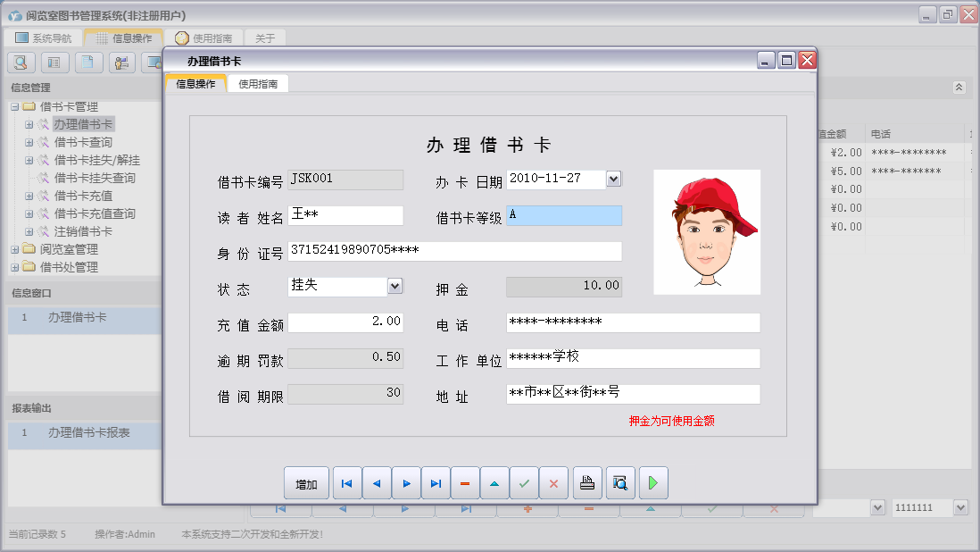Viewport: 980px width, 552px height.
Task: Open the 系统导航 tab in main window
Action: tap(44, 38)
